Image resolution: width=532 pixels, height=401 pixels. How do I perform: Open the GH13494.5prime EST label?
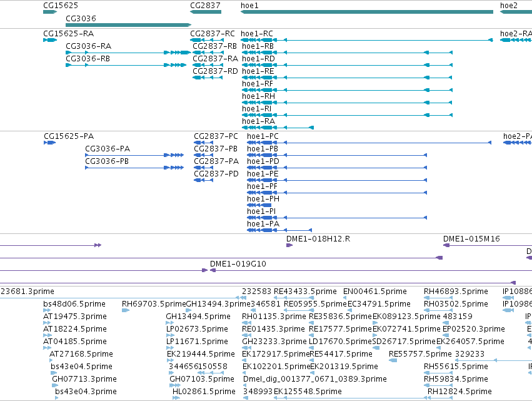click(198, 317)
